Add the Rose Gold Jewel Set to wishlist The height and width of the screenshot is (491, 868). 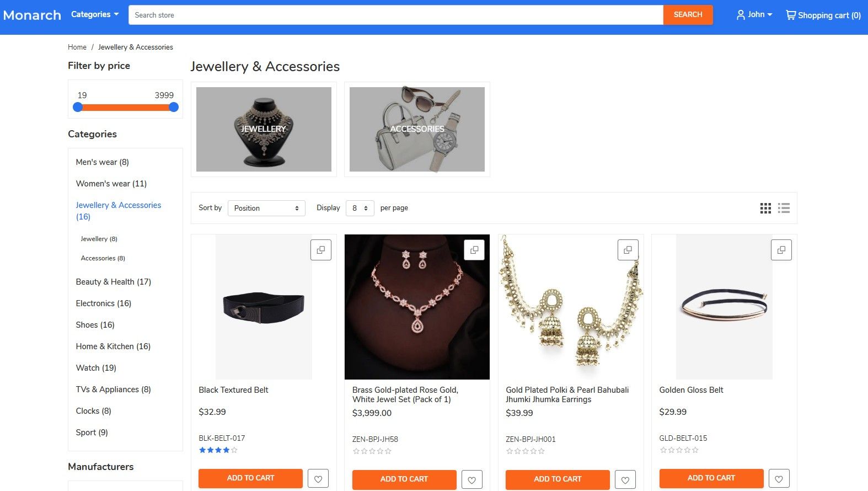point(472,479)
